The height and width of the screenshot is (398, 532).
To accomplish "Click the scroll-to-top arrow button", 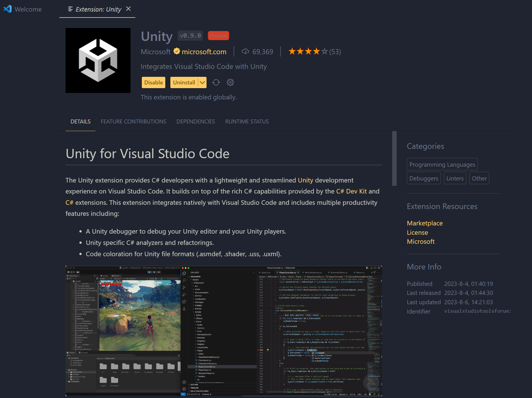I will click(371, 383).
